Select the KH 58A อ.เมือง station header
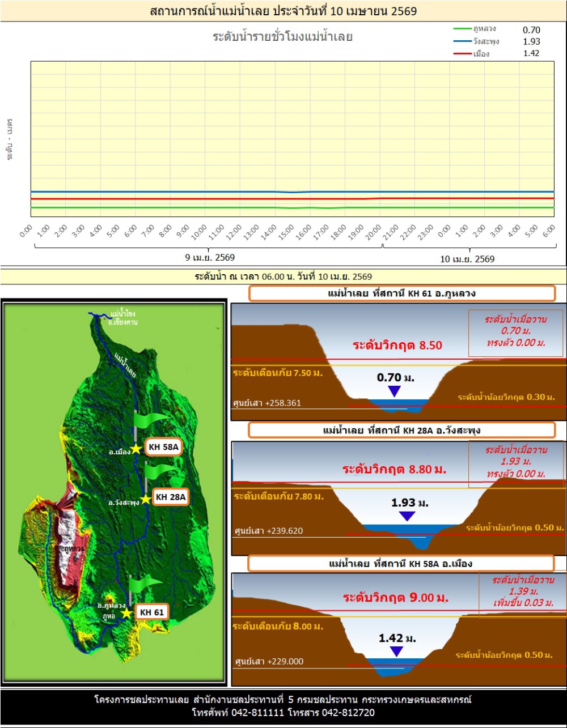The image size is (567, 728). click(x=400, y=564)
